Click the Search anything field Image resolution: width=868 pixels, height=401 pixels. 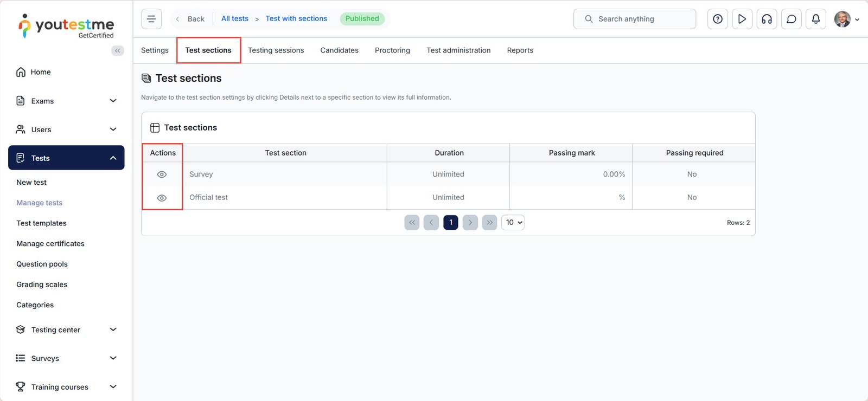635,19
